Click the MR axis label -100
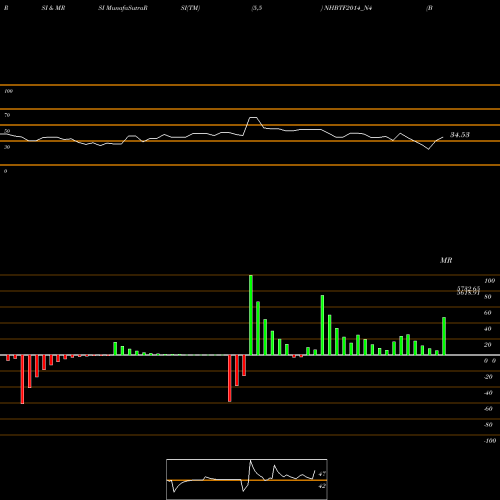500x500 pixels. (490, 441)
